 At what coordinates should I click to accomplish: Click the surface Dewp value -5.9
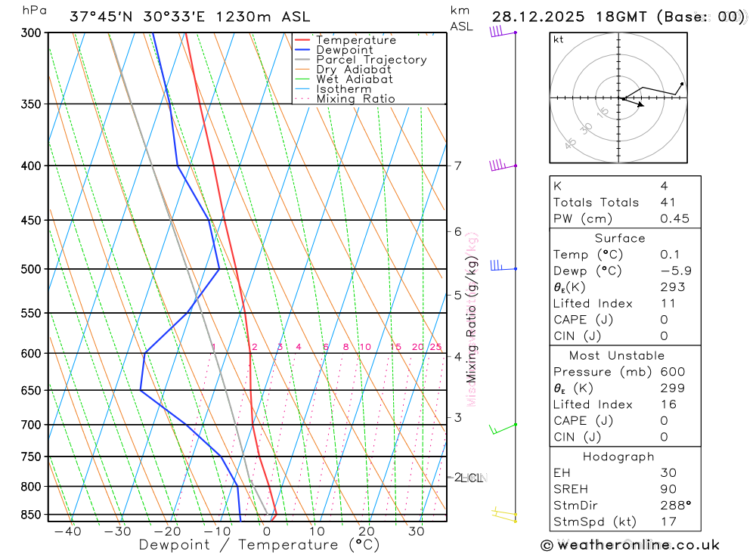coord(676,271)
